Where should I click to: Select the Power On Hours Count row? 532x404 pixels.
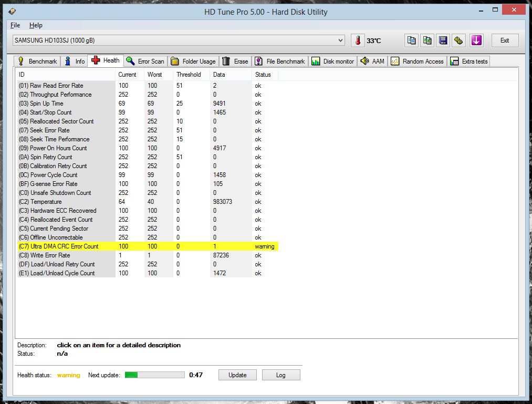[x=148, y=148]
